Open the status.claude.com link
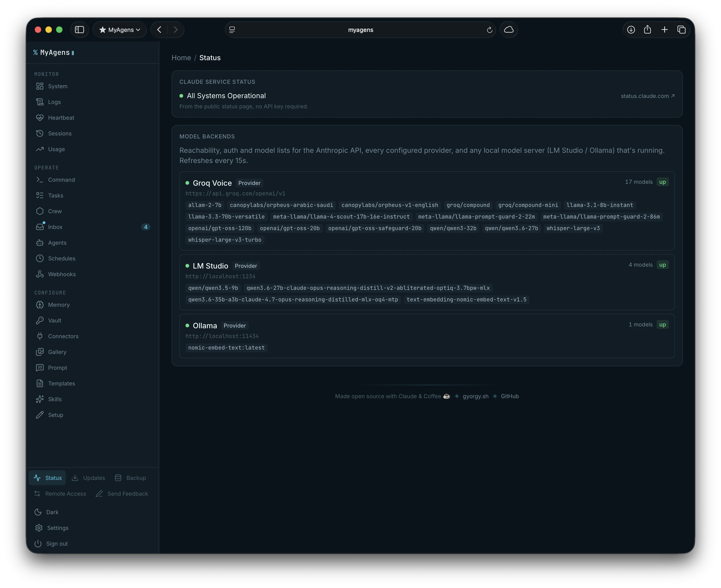721x588 pixels. [648, 96]
